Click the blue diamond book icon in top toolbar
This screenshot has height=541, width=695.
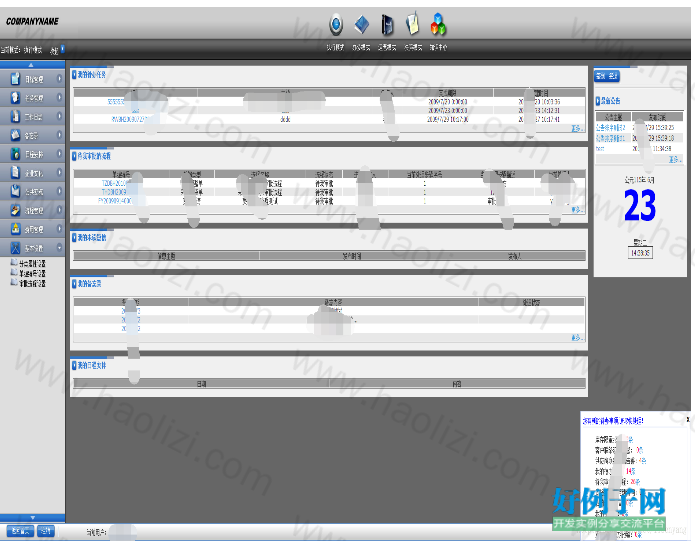362,24
